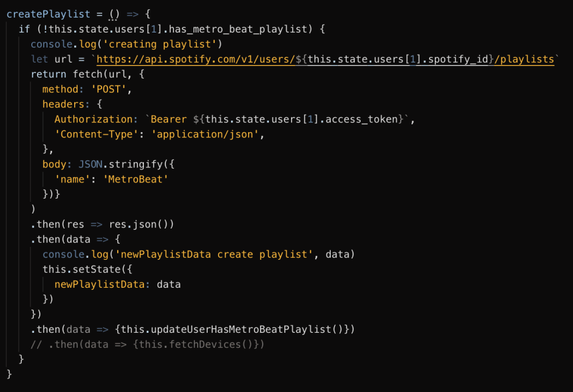Click the '.then(data => {' line

coord(76,239)
